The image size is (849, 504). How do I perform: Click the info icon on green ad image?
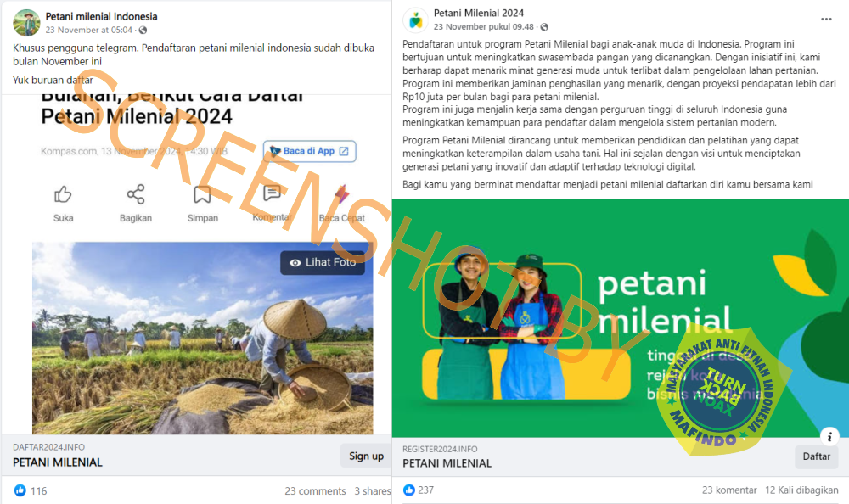coord(829,436)
